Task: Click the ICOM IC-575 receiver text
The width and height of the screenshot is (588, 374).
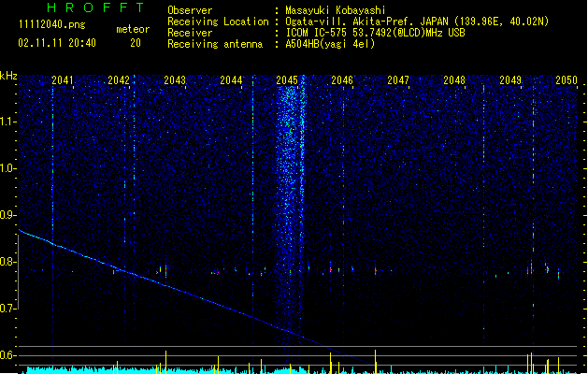Action: [x=375, y=33]
